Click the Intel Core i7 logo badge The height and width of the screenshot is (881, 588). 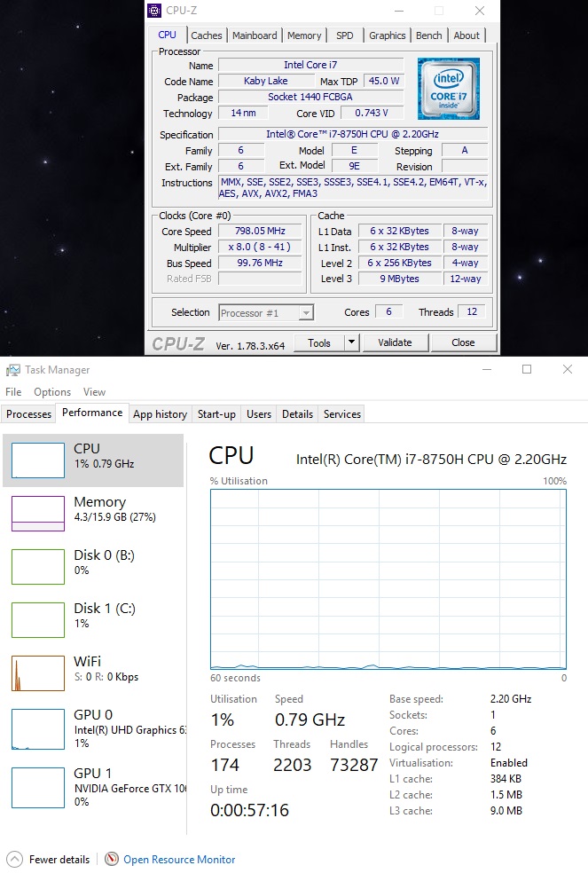(448, 88)
